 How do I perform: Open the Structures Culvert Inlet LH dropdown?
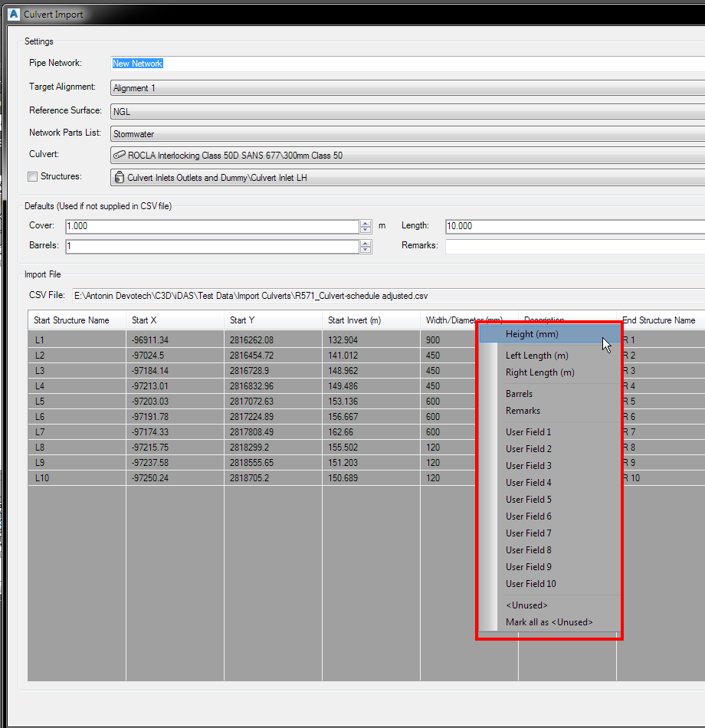408,177
